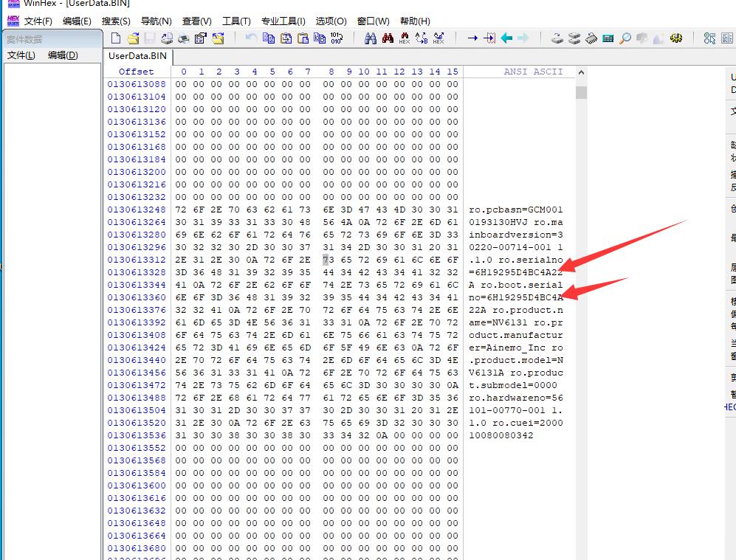This screenshot has height=560, width=736.
Task: Click the Replace Hex Values icon
Action: pyautogui.click(x=438, y=38)
